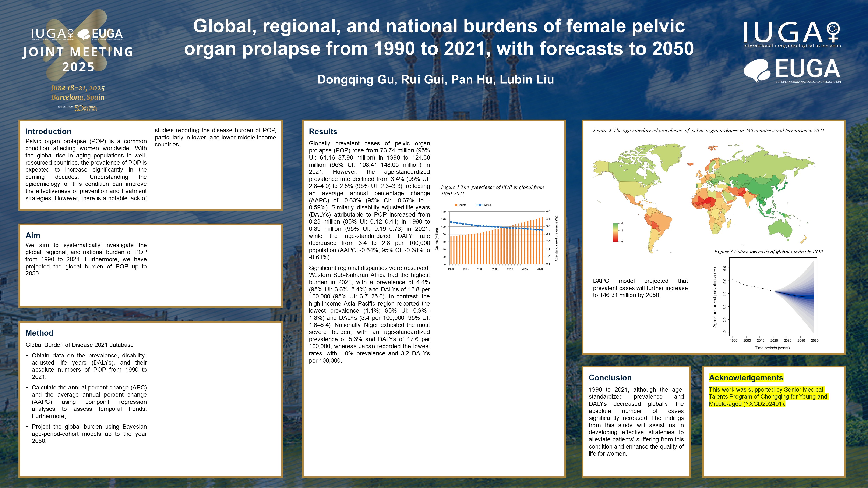The image size is (868, 488).
Task: Click the Aim paragraph starting We aim
Action: (x=86, y=259)
